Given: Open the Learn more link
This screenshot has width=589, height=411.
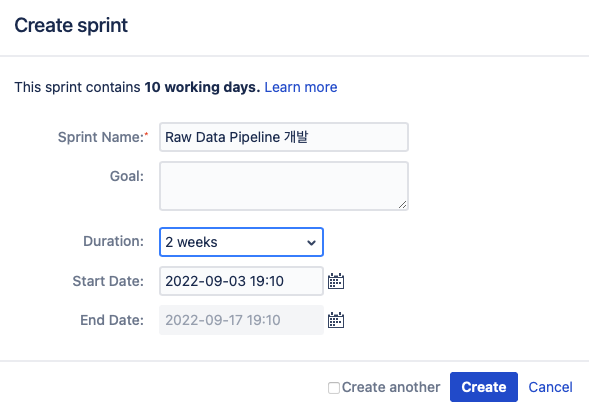Looking at the screenshot, I should pyautogui.click(x=301, y=87).
